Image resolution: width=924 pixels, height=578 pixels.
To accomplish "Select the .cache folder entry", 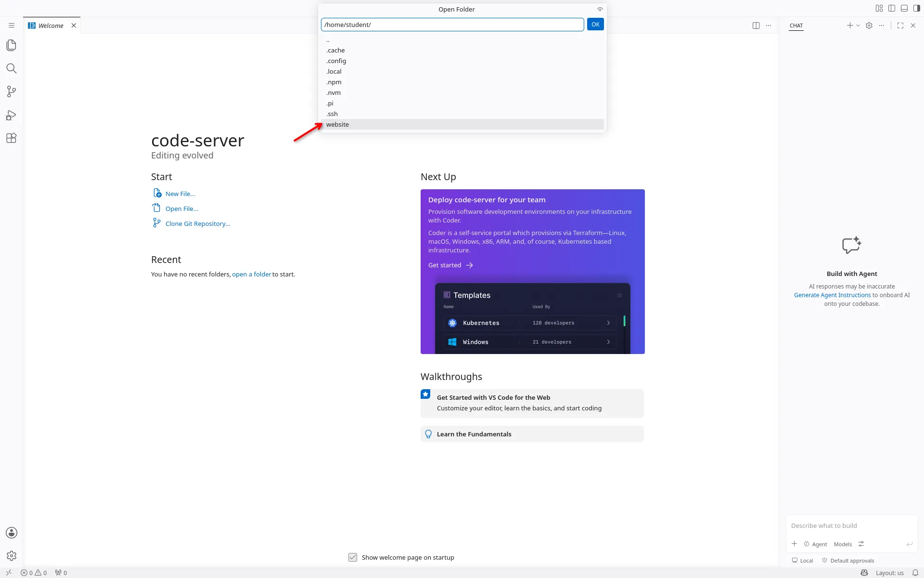I will point(462,50).
